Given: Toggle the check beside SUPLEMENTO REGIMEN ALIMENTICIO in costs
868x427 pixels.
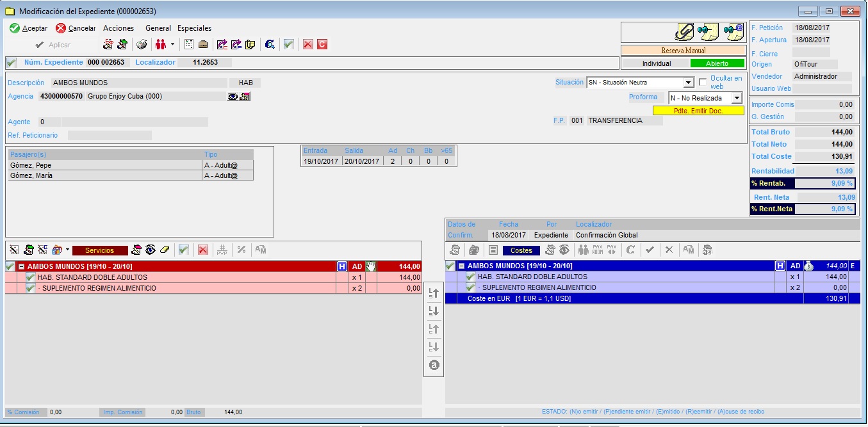Looking at the screenshot, I should point(471,287).
